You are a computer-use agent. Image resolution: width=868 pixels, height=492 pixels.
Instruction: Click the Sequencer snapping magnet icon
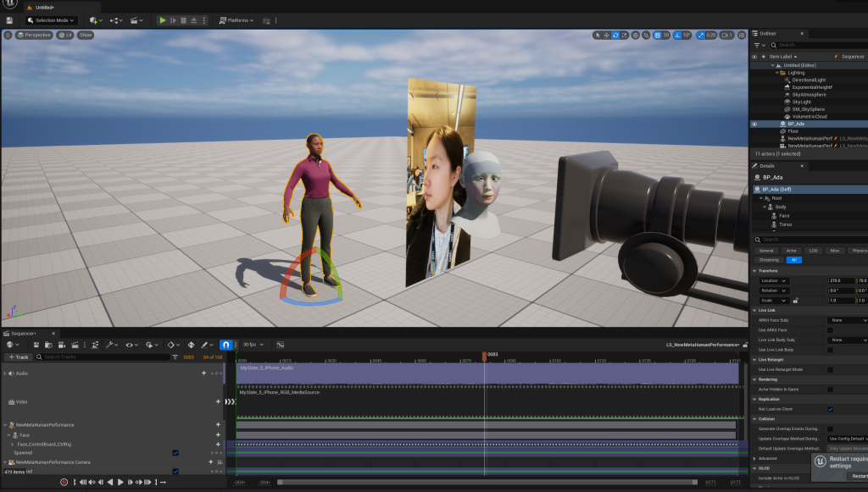[225, 345]
